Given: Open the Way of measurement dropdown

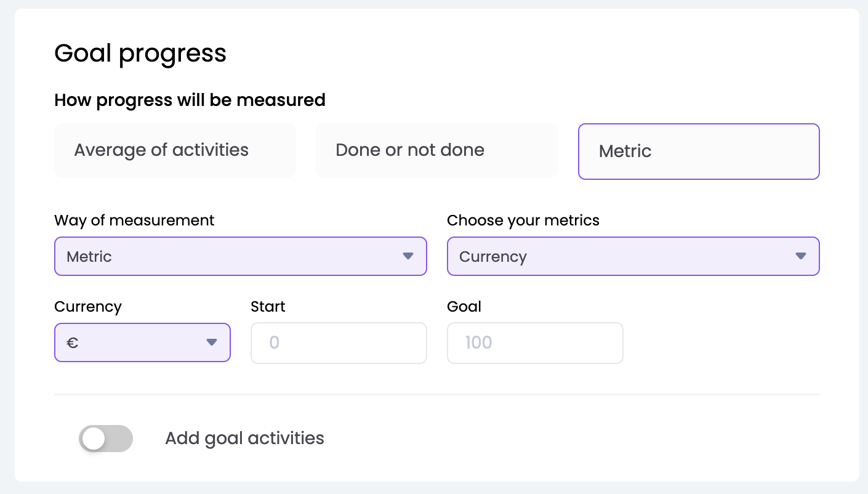Looking at the screenshot, I should 240,256.
